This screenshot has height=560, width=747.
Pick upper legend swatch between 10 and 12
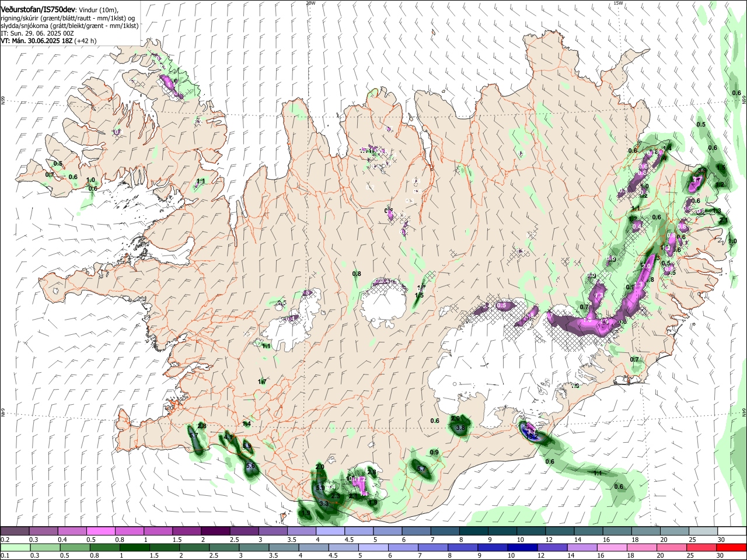coord(531,531)
